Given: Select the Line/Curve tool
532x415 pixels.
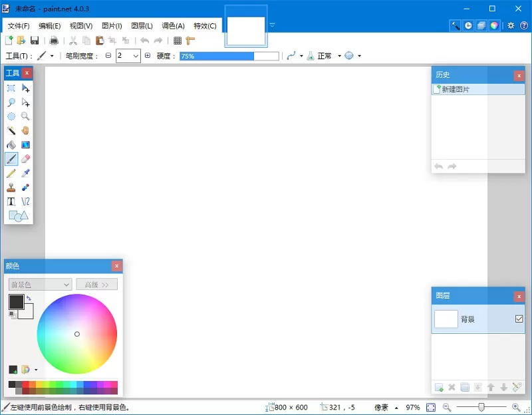Looking at the screenshot, I should click(x=25, y=202).
